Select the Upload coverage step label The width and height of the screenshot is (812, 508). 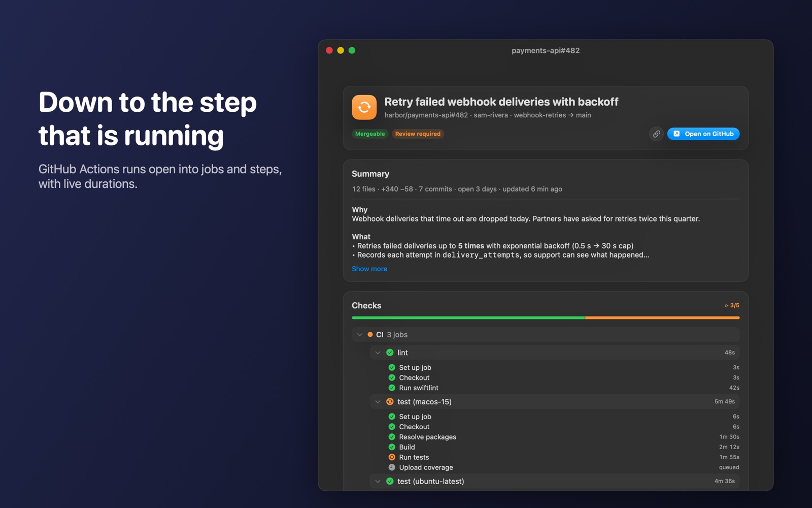[426, 467]
